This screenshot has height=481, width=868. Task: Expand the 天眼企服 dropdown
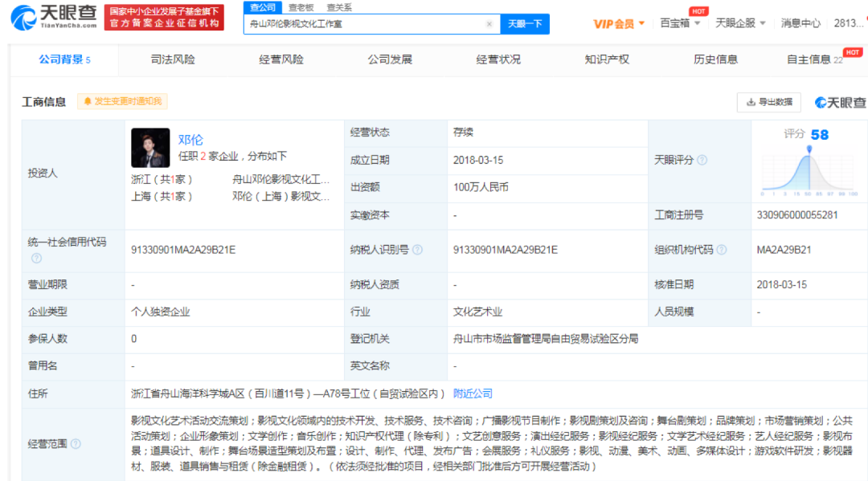pyautogui.click(x=740, y=23)
